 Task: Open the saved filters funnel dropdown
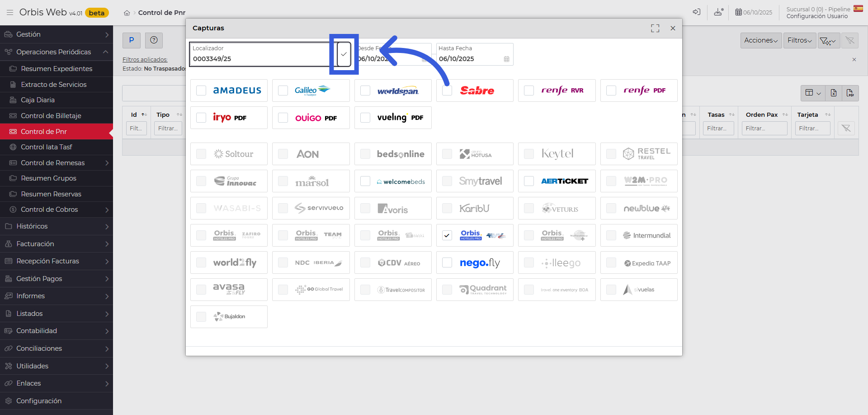[x=829, y=41]
